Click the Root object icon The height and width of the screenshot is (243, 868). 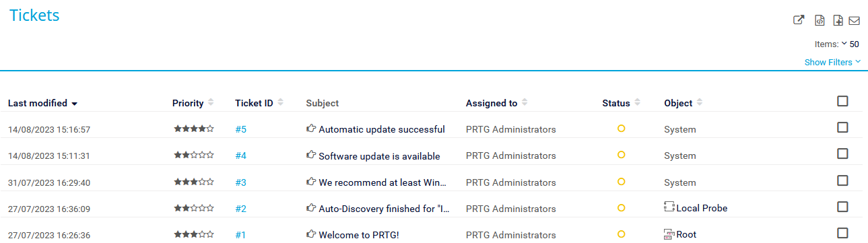tap(669, 234)
